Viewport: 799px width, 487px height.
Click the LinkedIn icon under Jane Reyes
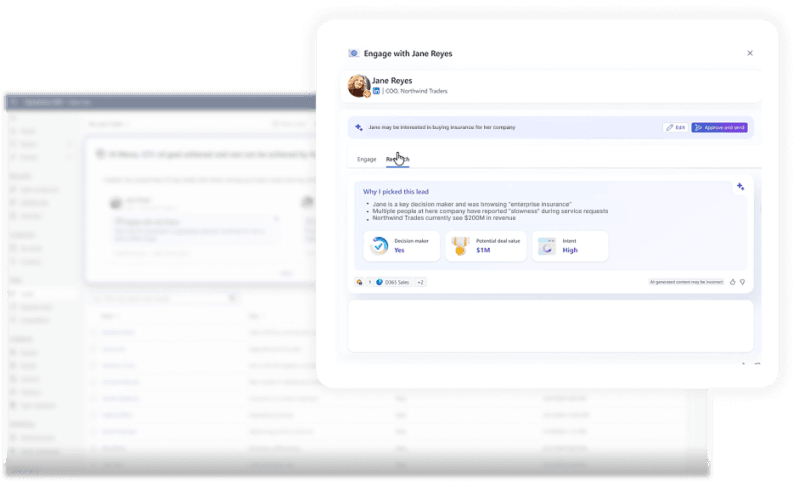tap(377, 91)
